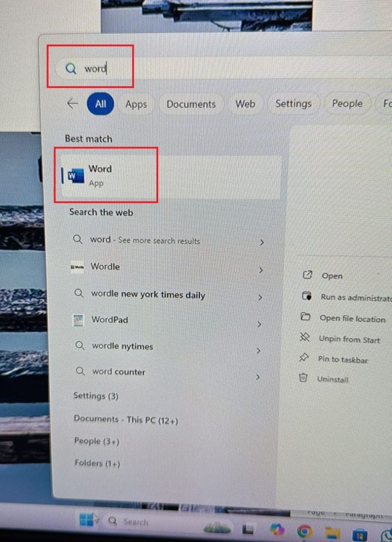The height and width of the screenshot is (542, 392).
Task: Click Uninstall in the app actions
Action: (x=332, y=379)
